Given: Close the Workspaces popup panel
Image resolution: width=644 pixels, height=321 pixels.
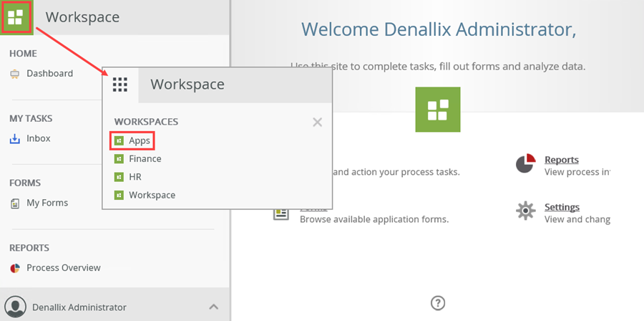Looking at the screenshot, I should [318, 123].
